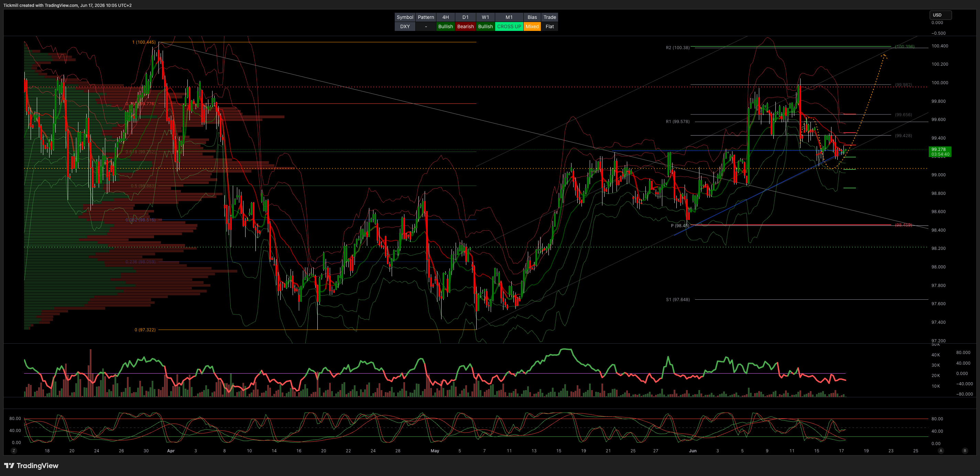Click the M1 column header

pyautogui.click(x=509, y=17)
